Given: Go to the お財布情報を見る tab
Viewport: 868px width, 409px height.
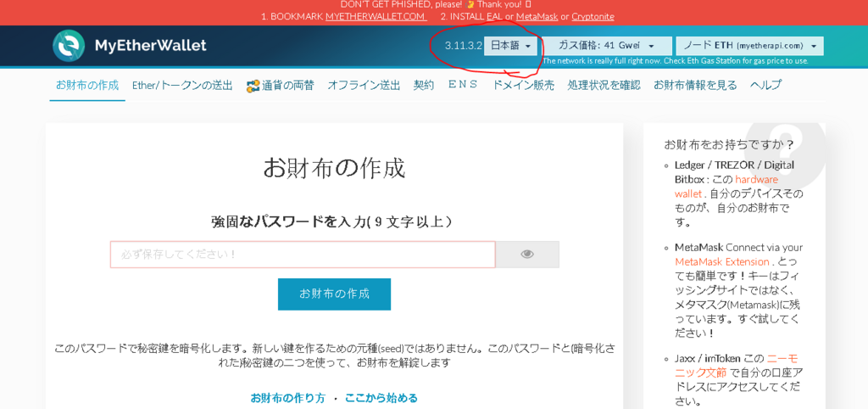Looking at the screenshot, I should 695,86.
